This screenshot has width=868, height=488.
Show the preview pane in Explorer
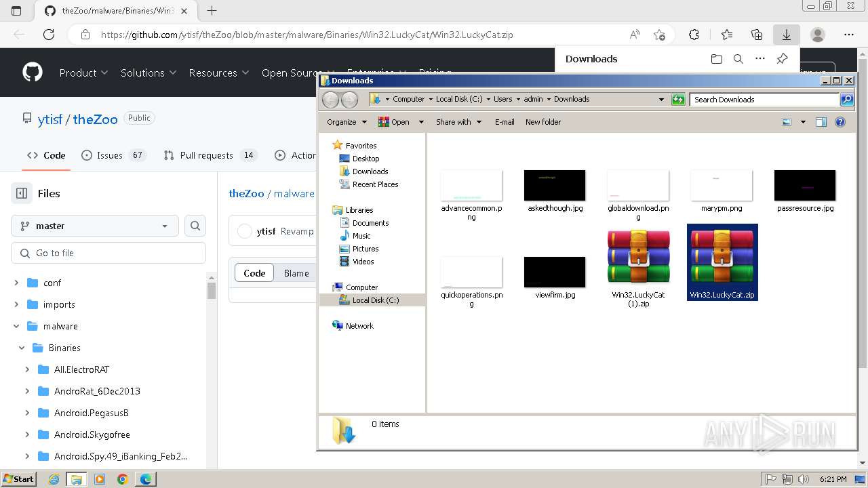[x=821, y=122]
